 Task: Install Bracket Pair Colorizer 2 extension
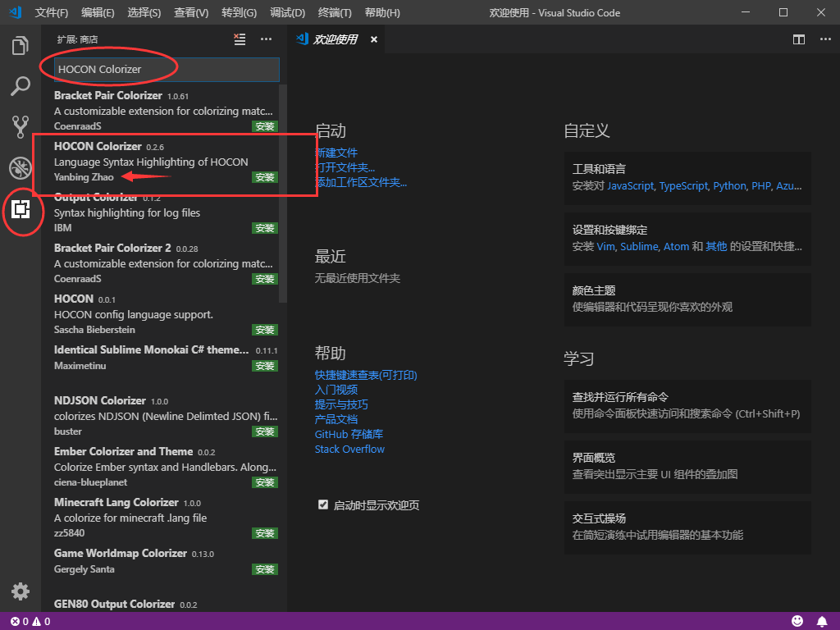pyautogui.click(x=265, y=279)
